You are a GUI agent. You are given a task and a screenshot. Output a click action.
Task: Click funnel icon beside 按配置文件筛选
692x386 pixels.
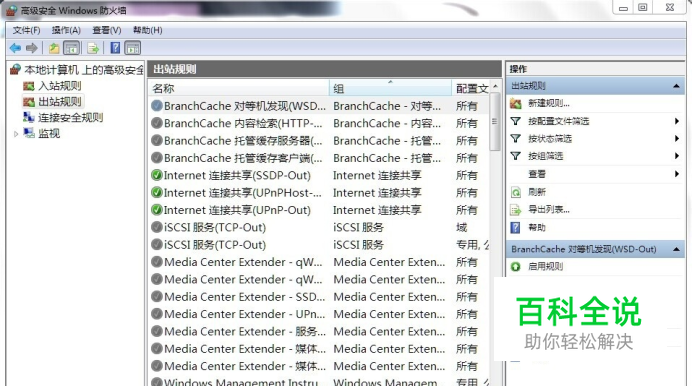point(515,121)
